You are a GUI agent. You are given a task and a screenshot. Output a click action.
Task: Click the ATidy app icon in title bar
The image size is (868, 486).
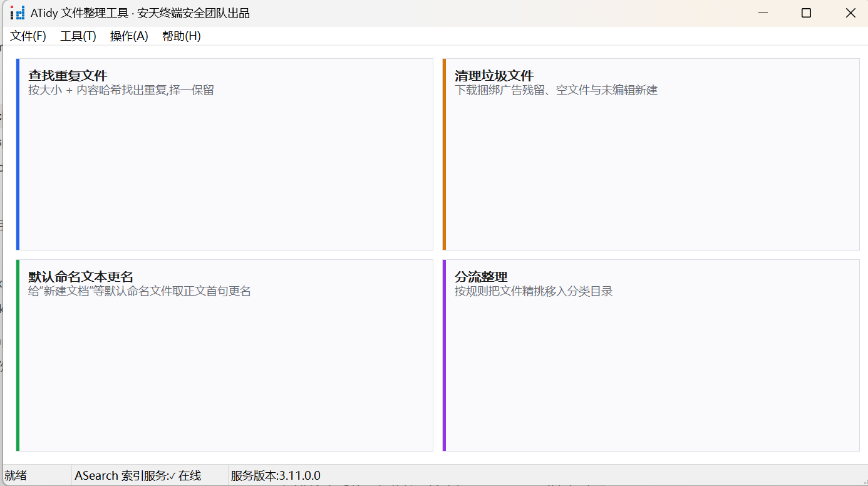click(x=18, y=13)
